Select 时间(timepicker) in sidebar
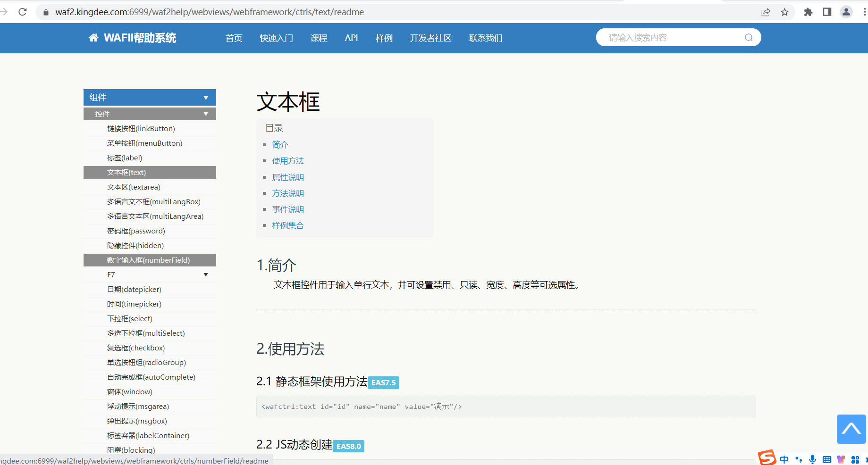This screenshot has width=868, height=465. tap(150, 304)
